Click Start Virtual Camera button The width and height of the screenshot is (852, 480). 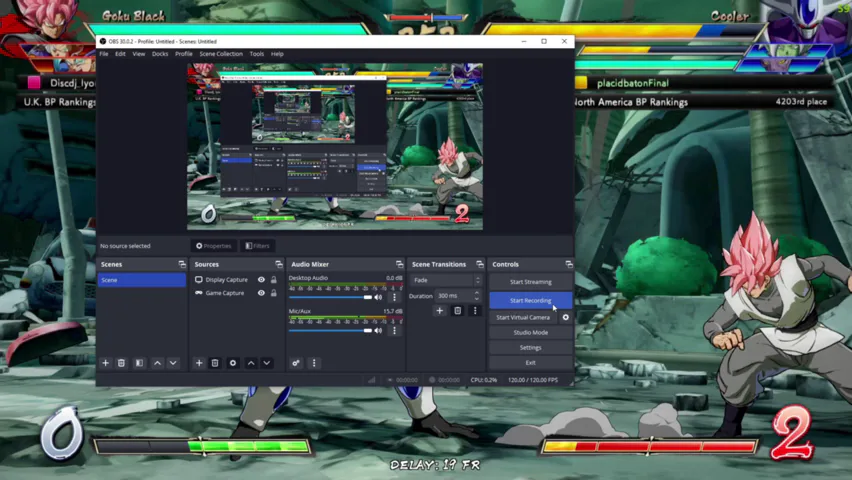(523, 317)
